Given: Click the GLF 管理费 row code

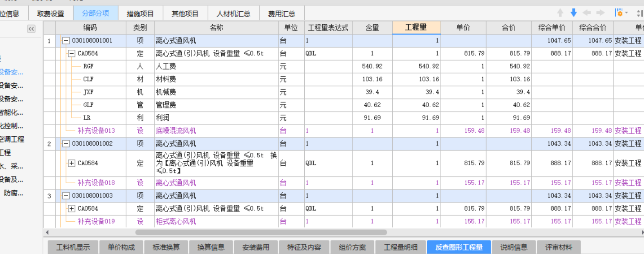Looking at the screenshot, I should (x=88, y=105).
